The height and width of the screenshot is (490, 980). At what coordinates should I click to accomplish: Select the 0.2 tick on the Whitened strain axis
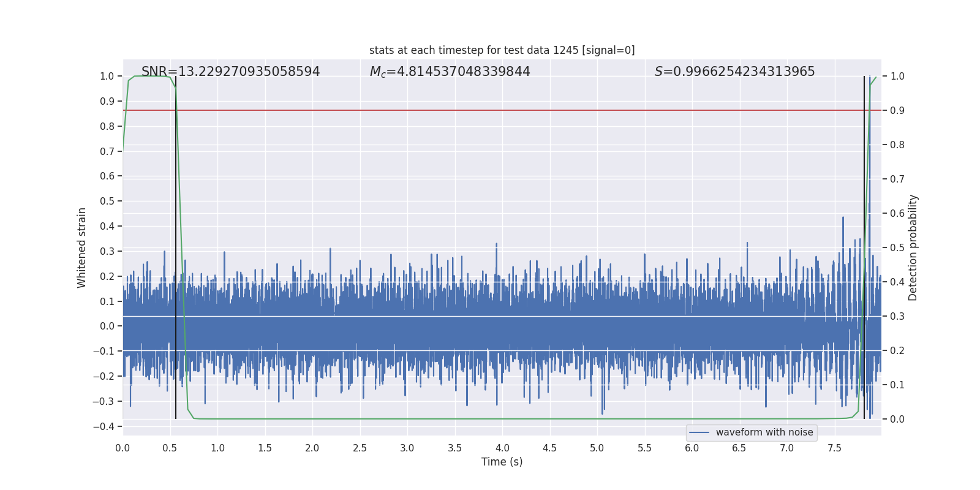click(107, 276)
